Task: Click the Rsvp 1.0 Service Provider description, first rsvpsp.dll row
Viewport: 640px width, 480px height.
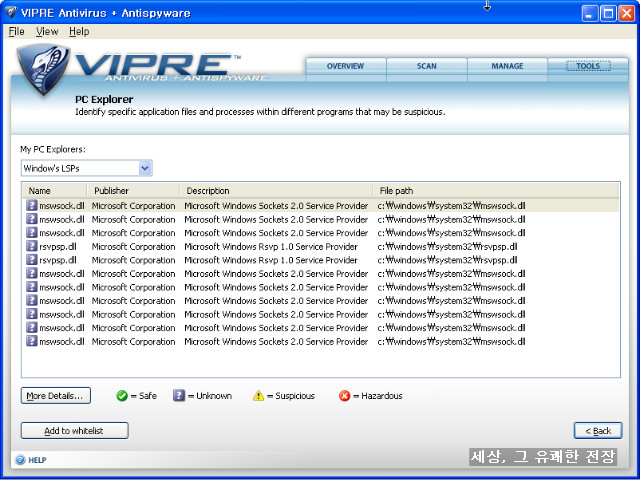Action: (x=271, y=247)
